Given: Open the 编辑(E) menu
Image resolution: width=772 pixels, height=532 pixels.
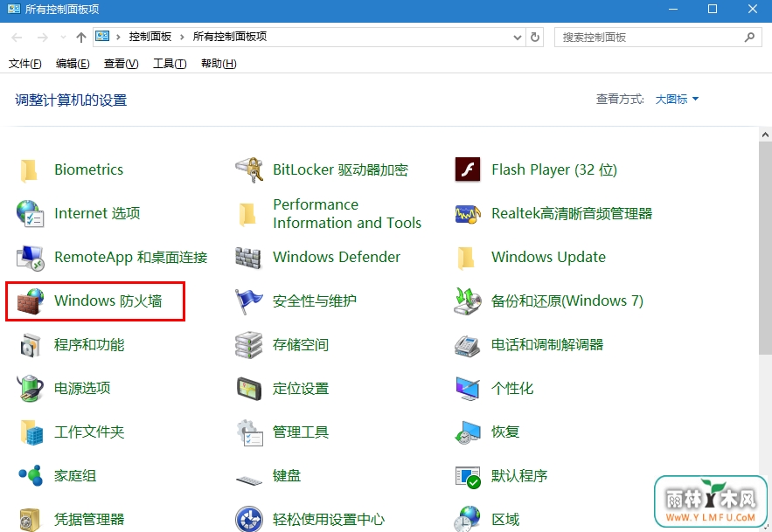Looking at the screenshot, I should pos(73,64).
